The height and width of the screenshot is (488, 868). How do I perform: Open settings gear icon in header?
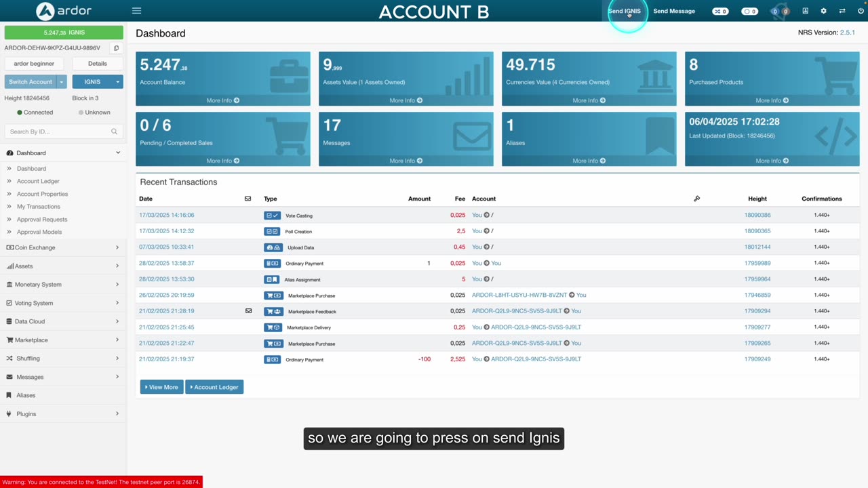point(823,11)
